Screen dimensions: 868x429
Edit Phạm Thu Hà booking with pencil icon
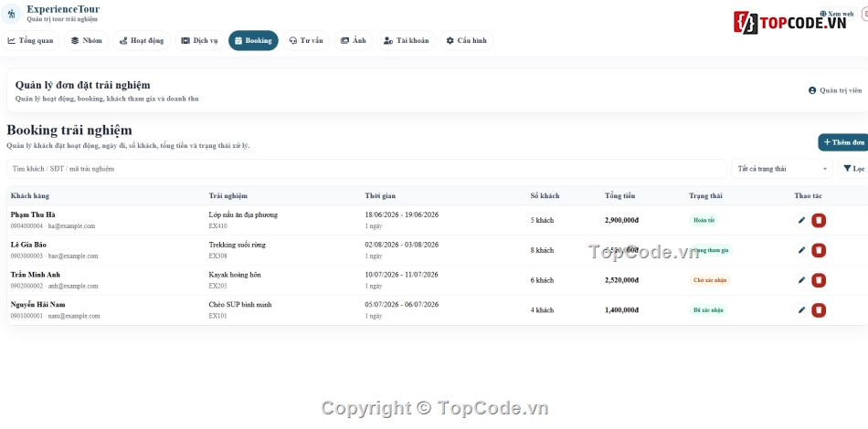(801, 221)
